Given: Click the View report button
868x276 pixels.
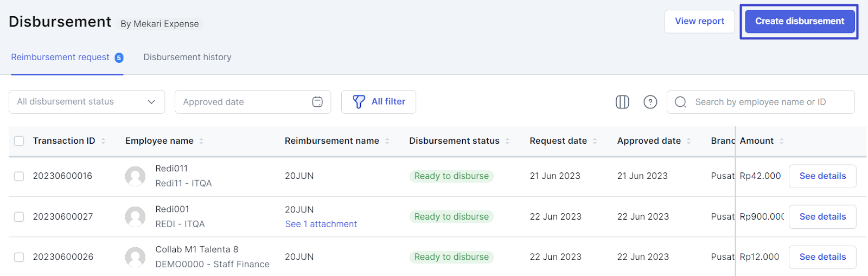Looking at the screenshot, I should [700, 21].
